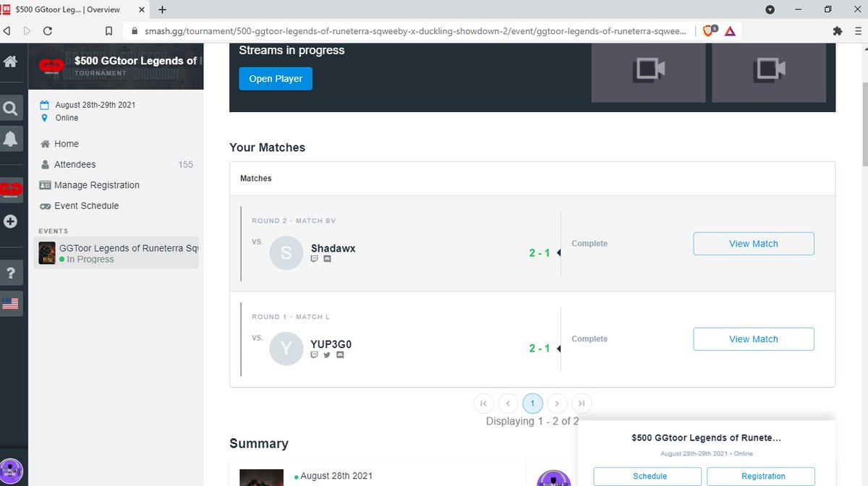Select GGToor Legends of Runeterra event entry

116,254
